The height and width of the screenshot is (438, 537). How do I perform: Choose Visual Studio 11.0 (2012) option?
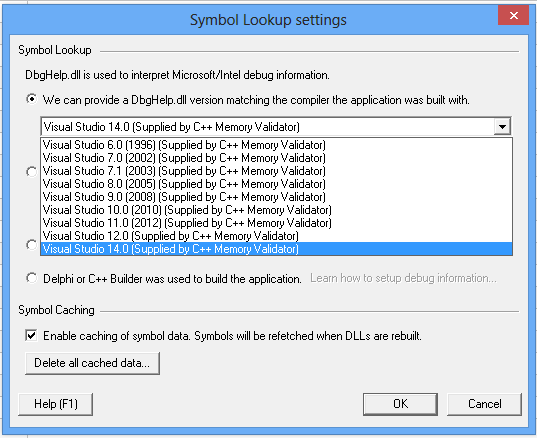coord(277,223)
